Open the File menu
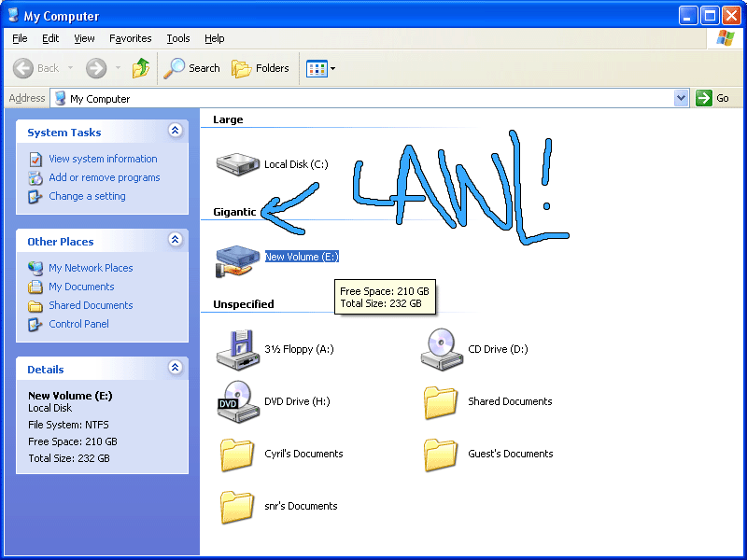The image size is (747, 560). coord(20,38)
